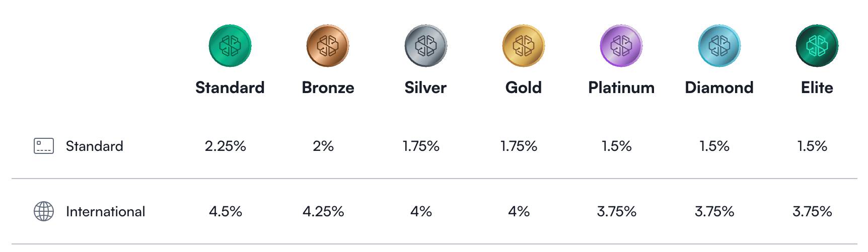Select the purple Platinum tier icon
Viewport: 868px width, 252px height.
click(x=621, y=46)
